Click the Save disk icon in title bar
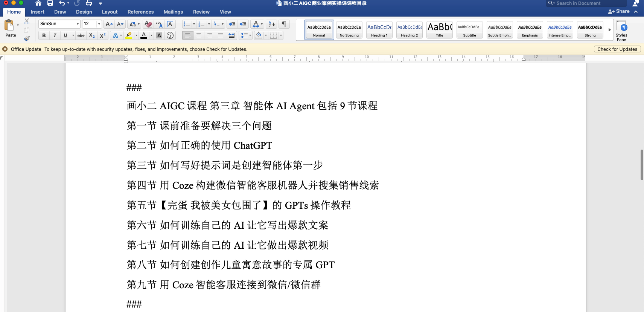This screenshot has width=644, height=312. pyautogui.click(x=50, y=3)
